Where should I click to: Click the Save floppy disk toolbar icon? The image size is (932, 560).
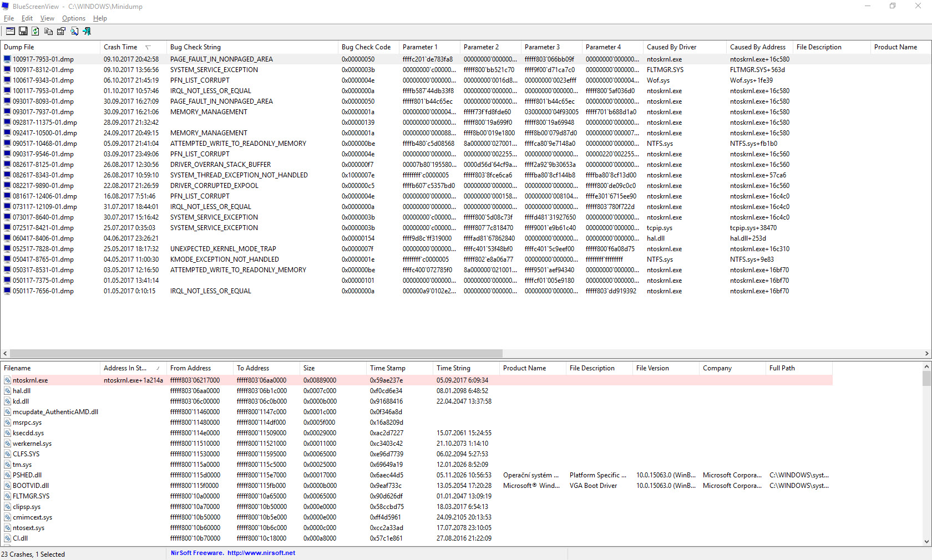click(23, 31)
